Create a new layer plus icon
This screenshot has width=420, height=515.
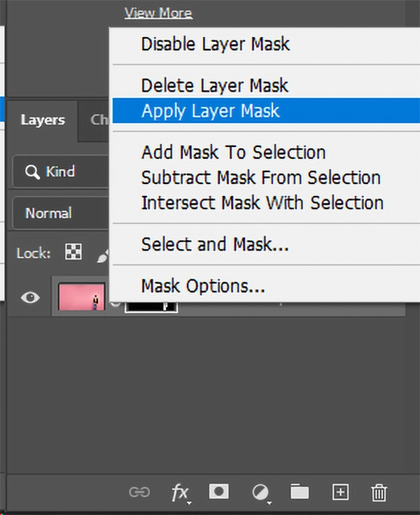[340, 492]
